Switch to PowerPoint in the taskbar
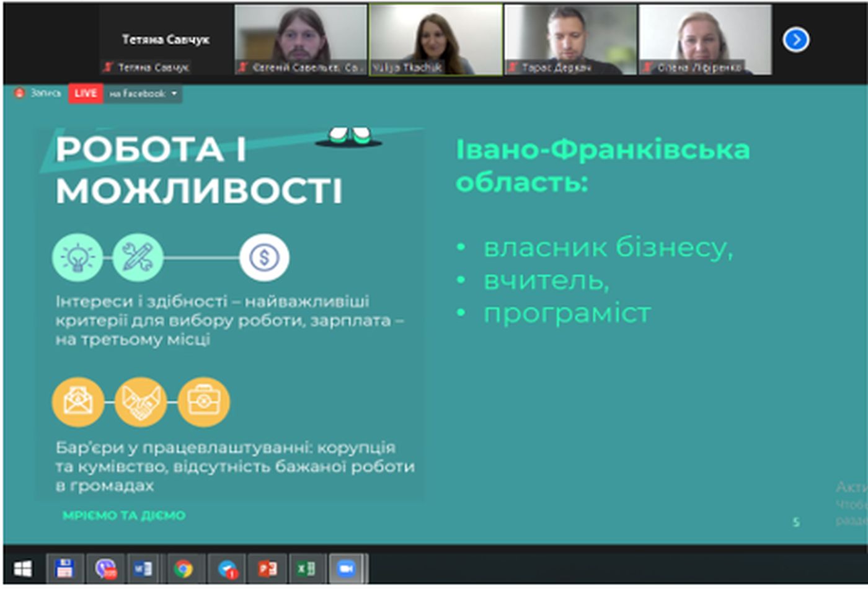 pos(267,569)
